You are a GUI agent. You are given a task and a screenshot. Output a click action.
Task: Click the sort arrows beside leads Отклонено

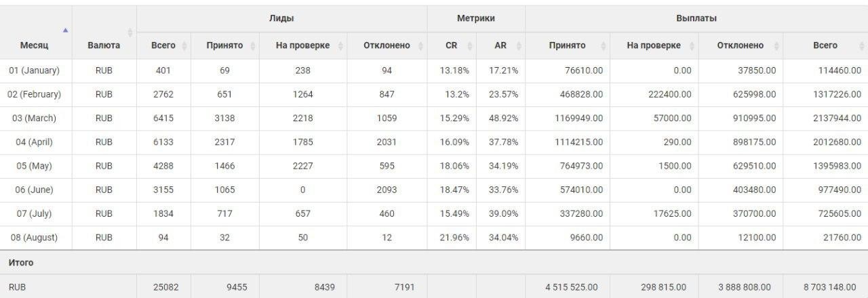point(420,45)
